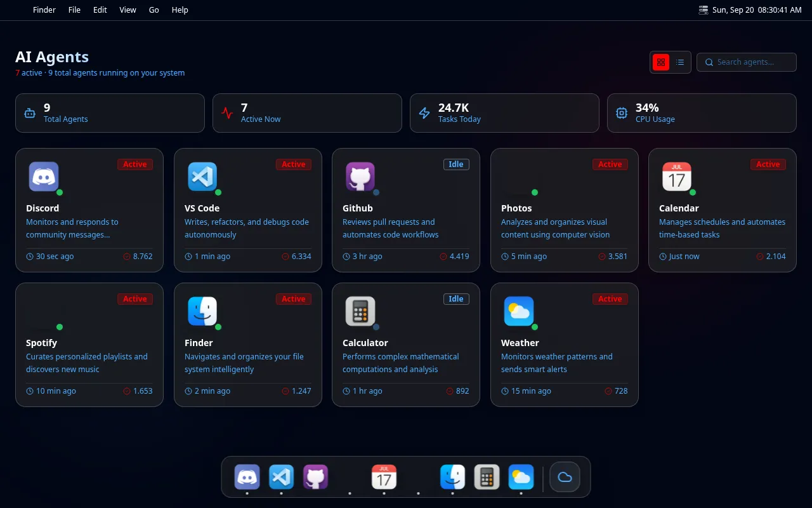The width and height of the screenshot is (812, 508).
Task: Click the Weather agent card icon
Action: [519, 311]
